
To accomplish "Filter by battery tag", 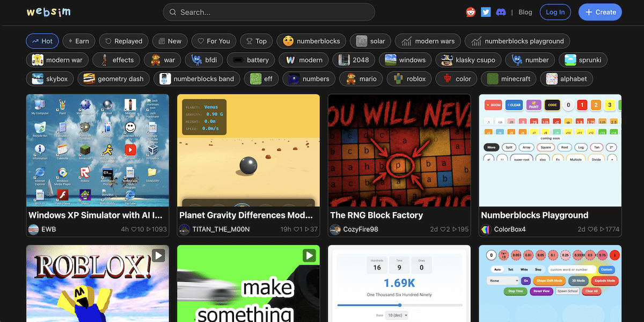I will click(x=251, y=60).
